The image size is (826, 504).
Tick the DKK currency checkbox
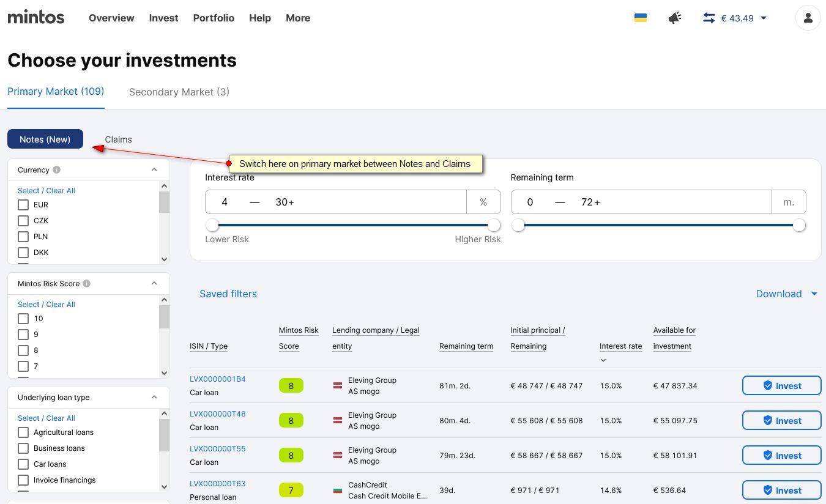pyautogui.click(x=23, y=253)
